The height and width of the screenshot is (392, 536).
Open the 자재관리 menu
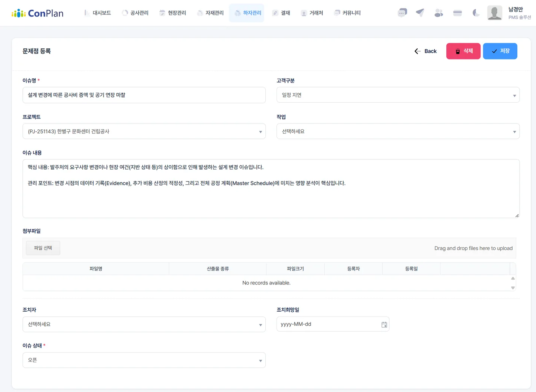click(x=210, y=13)
